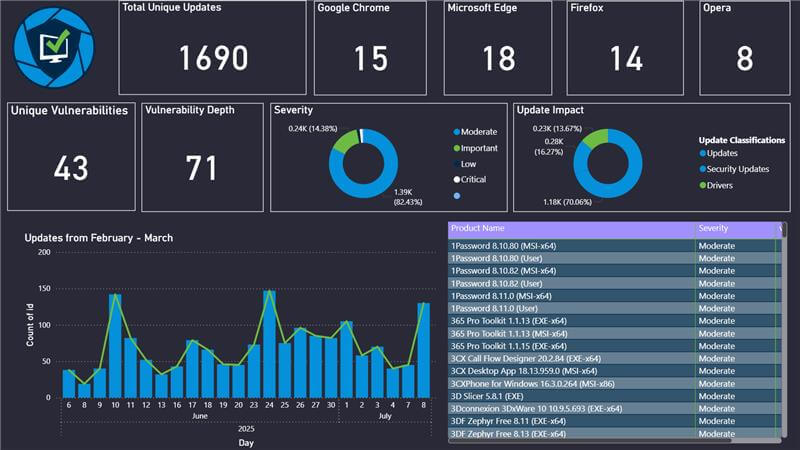Click the Vulnerability Depth value 71
This screenshot has width=800, height=450.
[x=202, y=168]
